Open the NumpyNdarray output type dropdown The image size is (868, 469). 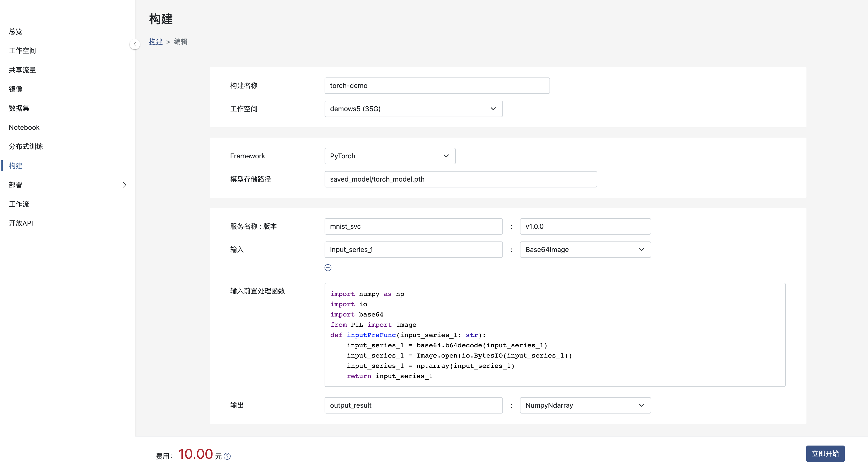pos(585,405)
